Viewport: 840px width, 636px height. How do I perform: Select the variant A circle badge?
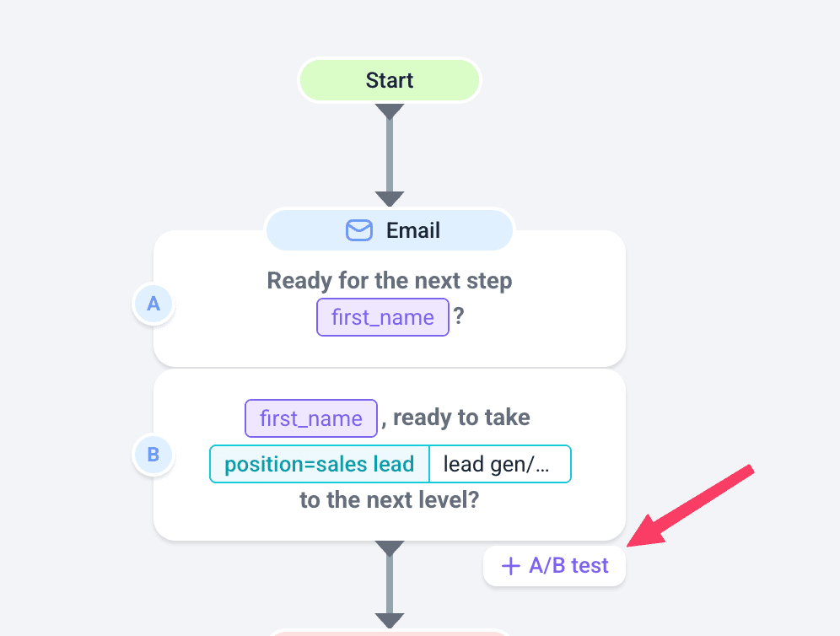click(x=153, y=304)
